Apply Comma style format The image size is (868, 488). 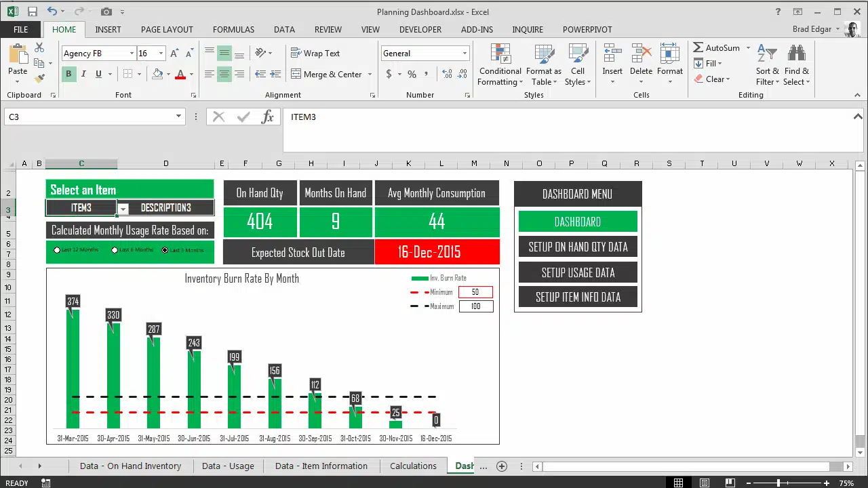tap(427, 74)
